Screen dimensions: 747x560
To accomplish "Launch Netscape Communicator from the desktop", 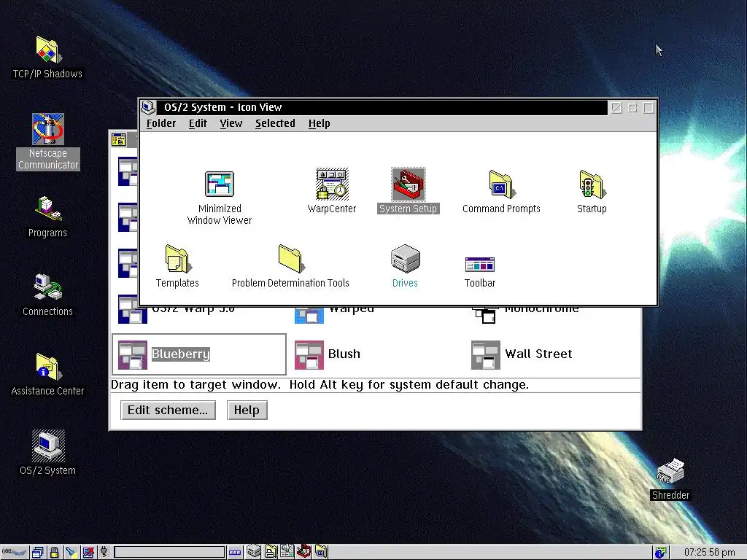I will pos(47,129).
